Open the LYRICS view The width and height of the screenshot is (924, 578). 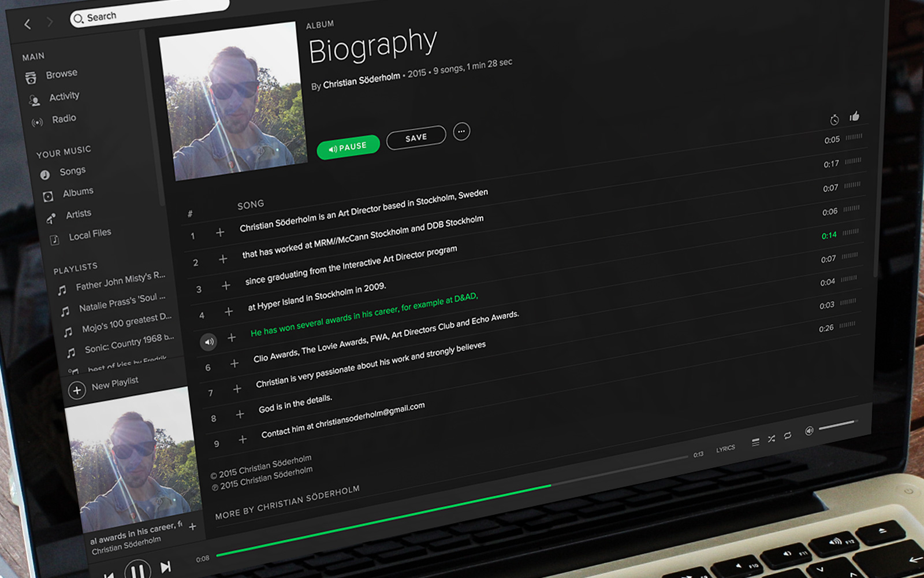coord(725,449)
